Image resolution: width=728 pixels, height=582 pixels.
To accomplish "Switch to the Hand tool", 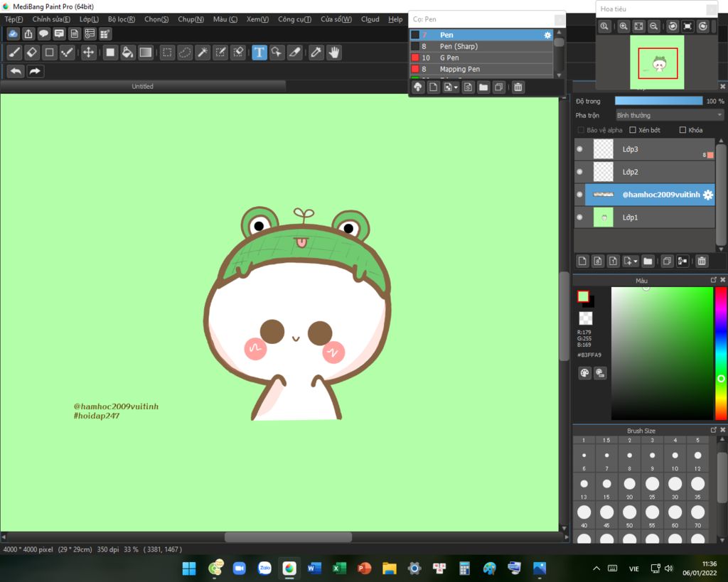I will coord(334,53).
